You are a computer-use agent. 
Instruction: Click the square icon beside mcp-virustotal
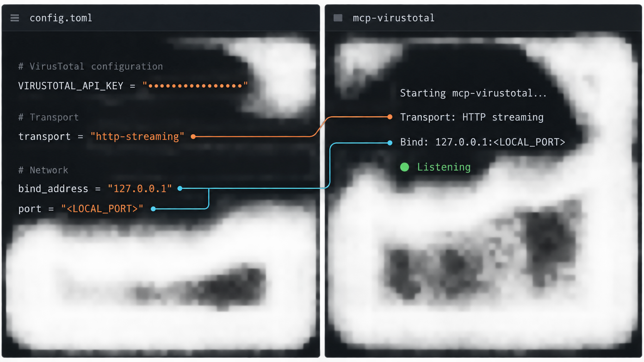(x=338, y=18)
